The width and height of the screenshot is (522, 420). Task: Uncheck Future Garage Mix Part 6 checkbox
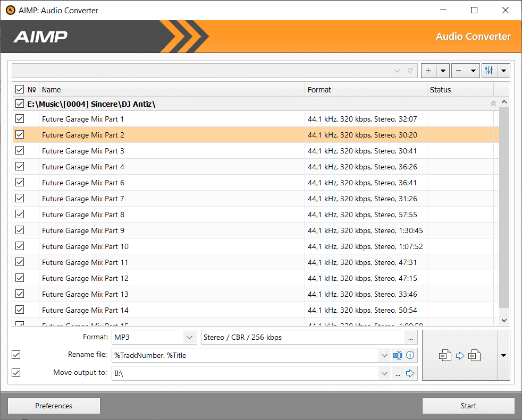pos(20,183)
